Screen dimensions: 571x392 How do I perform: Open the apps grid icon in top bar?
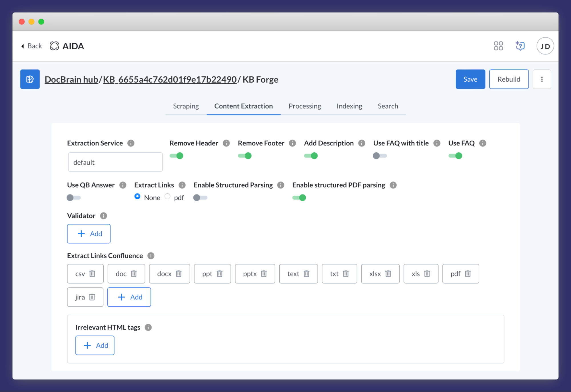498,46
